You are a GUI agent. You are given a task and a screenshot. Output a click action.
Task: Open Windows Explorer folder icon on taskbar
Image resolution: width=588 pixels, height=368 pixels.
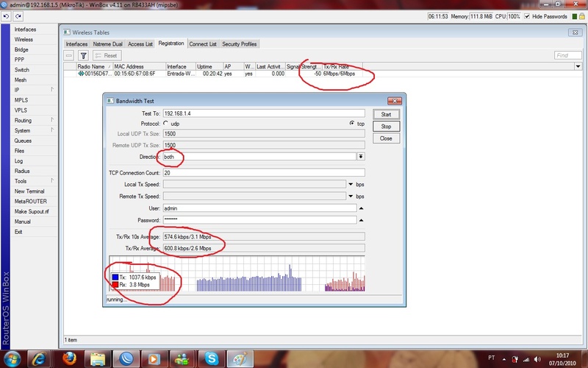(98, 359)
